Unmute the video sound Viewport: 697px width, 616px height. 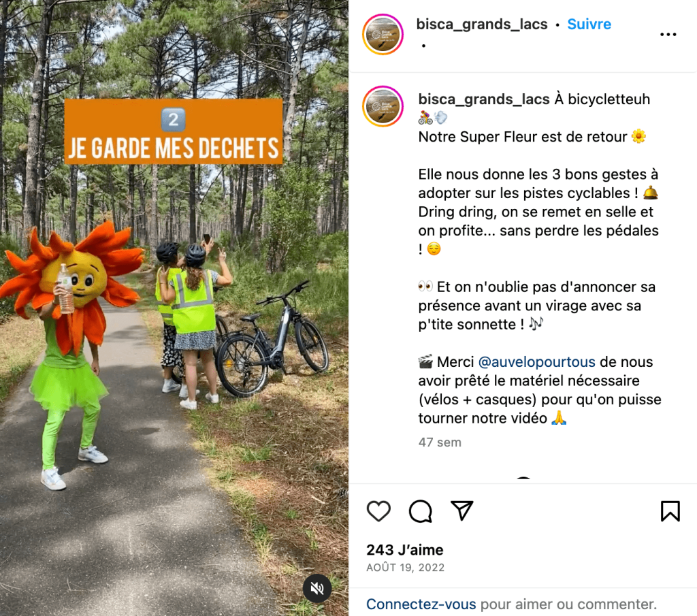pos(317,589)
